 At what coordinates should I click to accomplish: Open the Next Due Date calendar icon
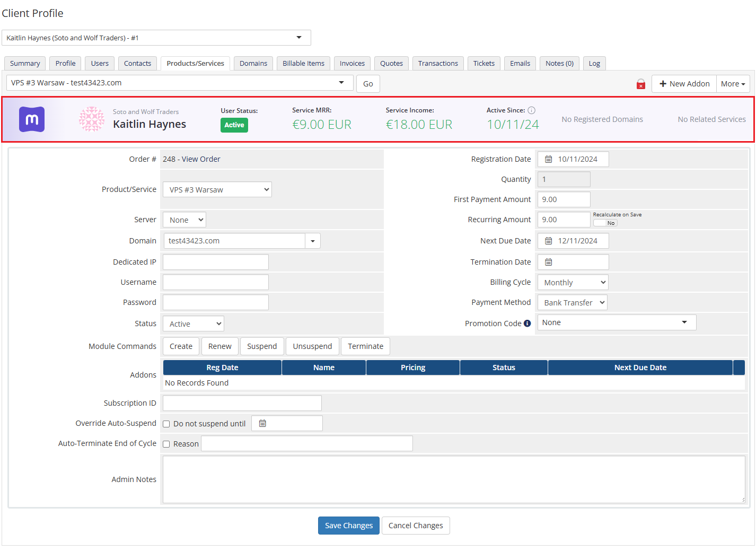pos(549,241)
